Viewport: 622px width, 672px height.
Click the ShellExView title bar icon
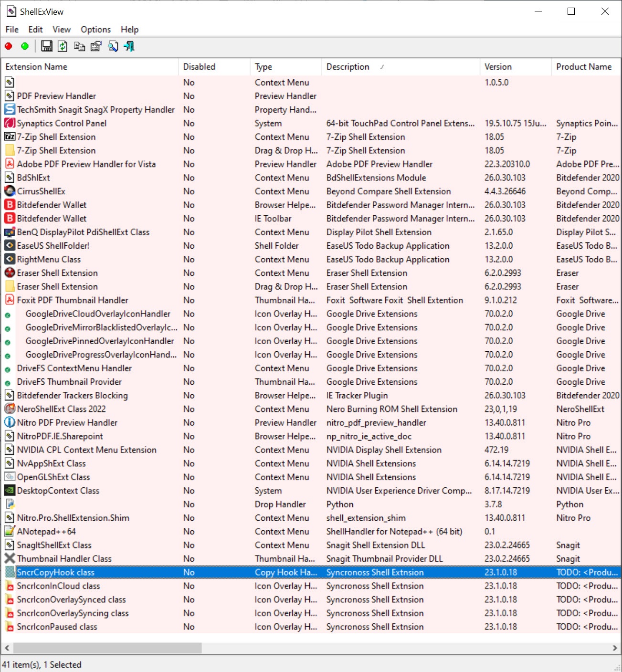tap(11, 11)
